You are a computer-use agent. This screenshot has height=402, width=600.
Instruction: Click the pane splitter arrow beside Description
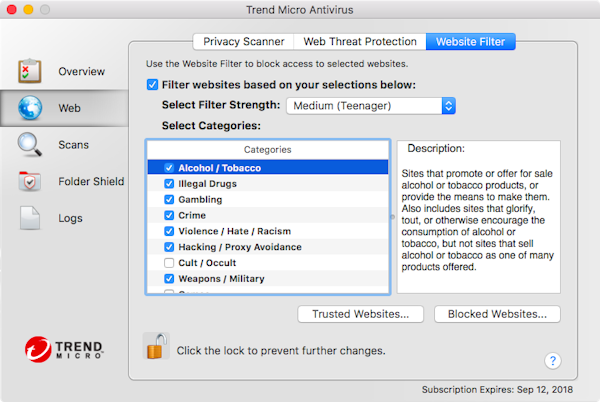(x=392, y=216)
